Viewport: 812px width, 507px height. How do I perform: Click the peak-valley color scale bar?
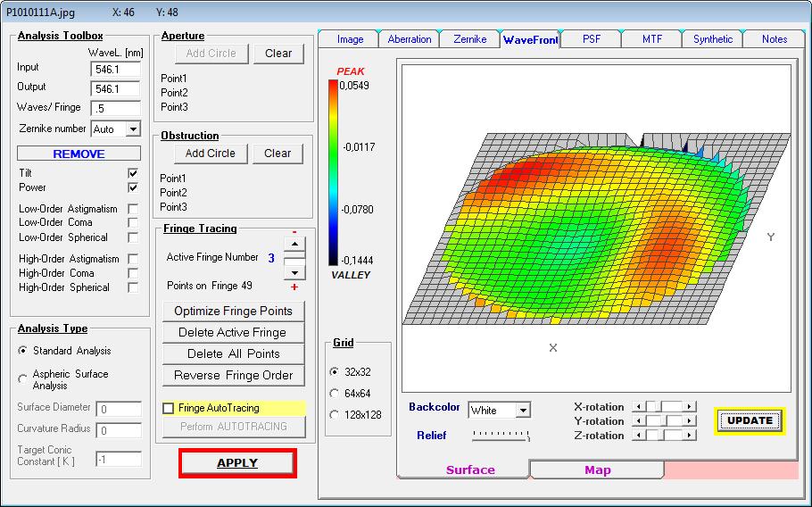(x=333, y=172)
